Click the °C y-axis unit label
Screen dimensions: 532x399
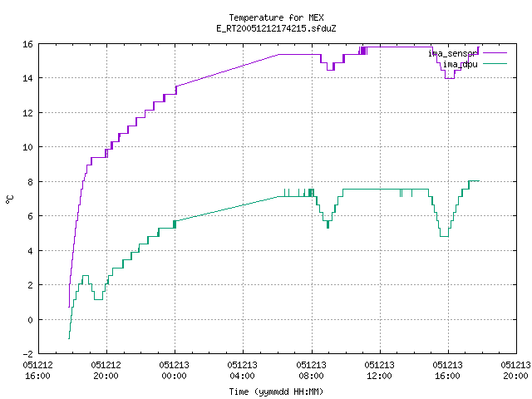pyautogui.click(x=9, y=199)
